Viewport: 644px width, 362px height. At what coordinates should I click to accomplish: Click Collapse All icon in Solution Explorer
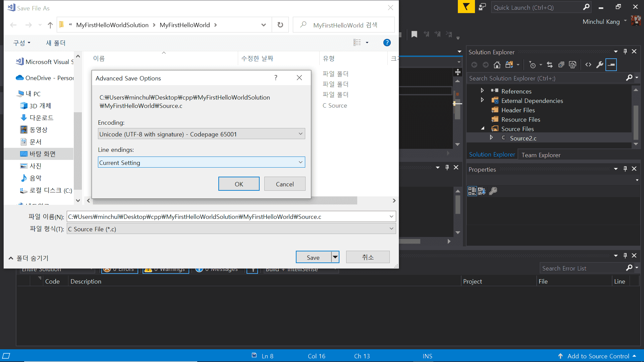coord(561,65)
